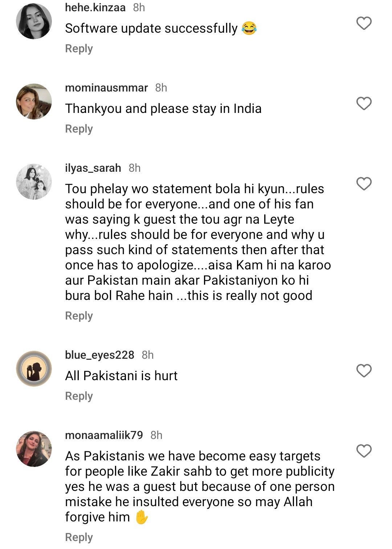Viewport: 392px width, 549px height.
Task: Open username mominausmmar
Action: tap(106, 88)
